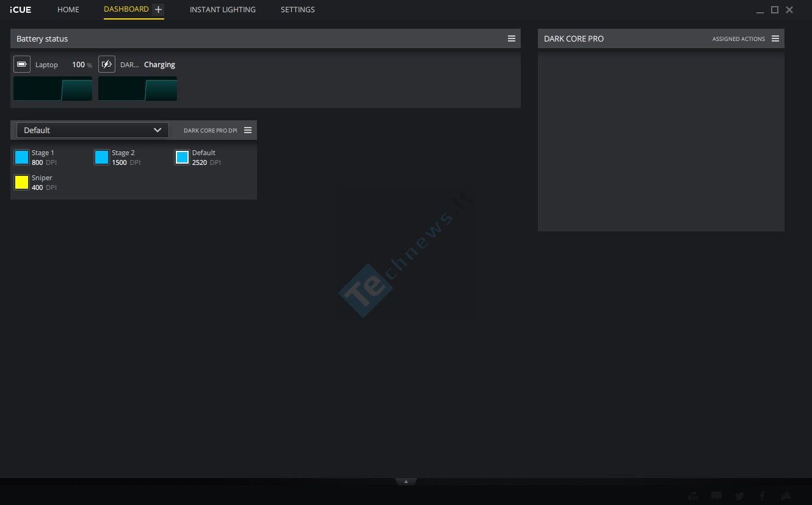812x505 pixels.
Task: Select the DASHBOARD tab
Action: click(x=126, y=9)
